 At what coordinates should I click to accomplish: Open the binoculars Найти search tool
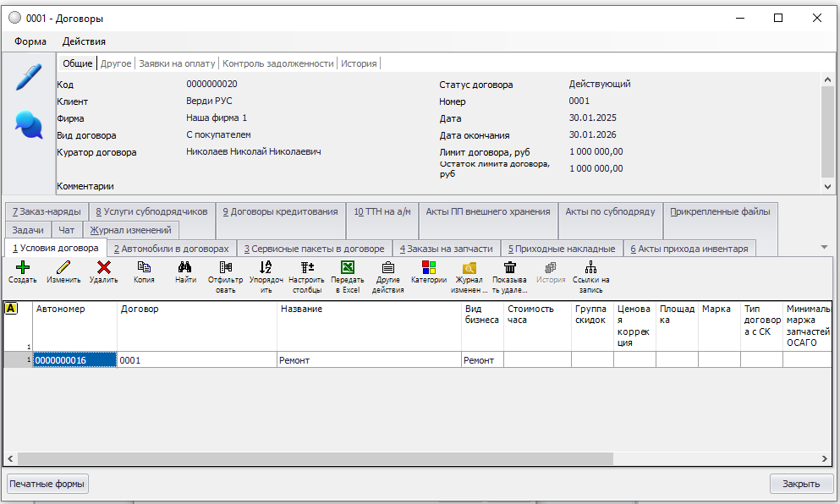[x=185, y=268]
